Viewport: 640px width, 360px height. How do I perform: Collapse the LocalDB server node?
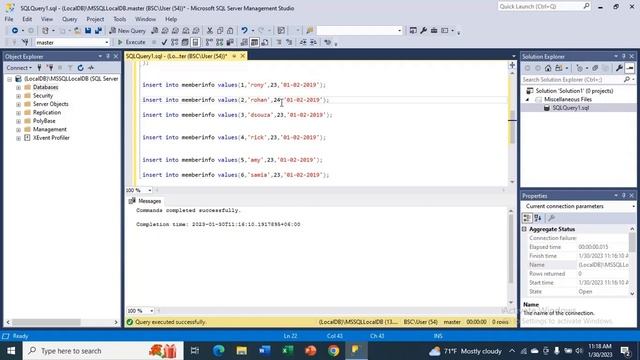coord(9,79)
